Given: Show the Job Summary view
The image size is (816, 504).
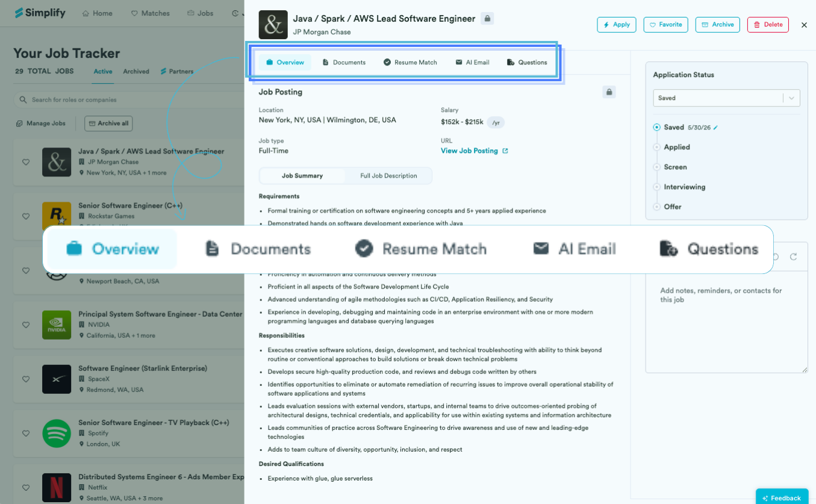Looking at the screenshot, I should tap(302, 176).
